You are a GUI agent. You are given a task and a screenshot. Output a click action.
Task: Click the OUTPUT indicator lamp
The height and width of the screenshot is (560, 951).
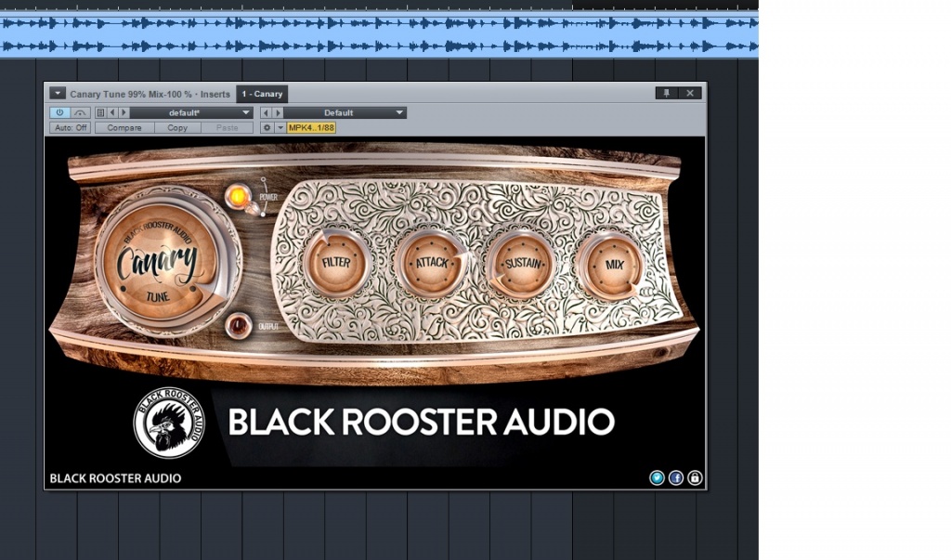238,326
